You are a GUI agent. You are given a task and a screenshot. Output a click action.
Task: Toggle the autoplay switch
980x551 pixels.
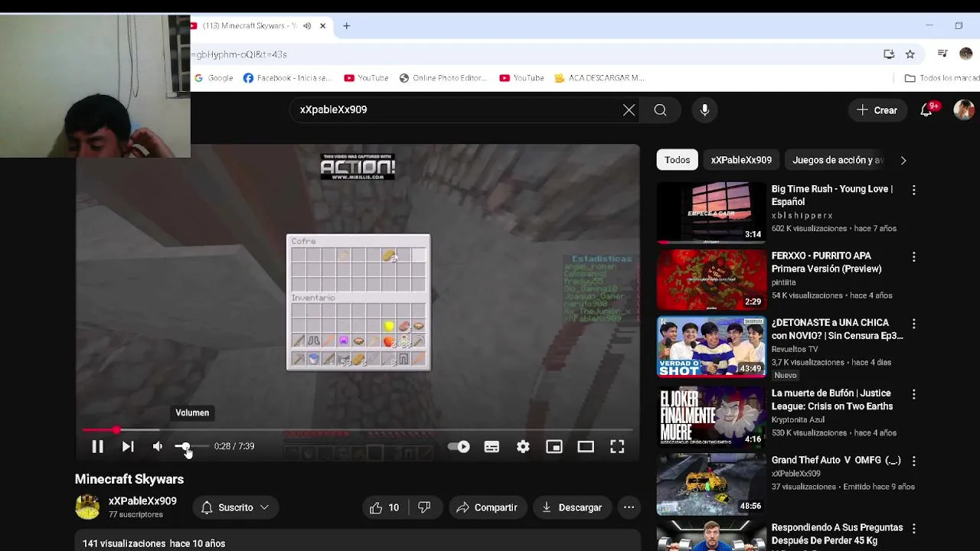coord(459,446)
